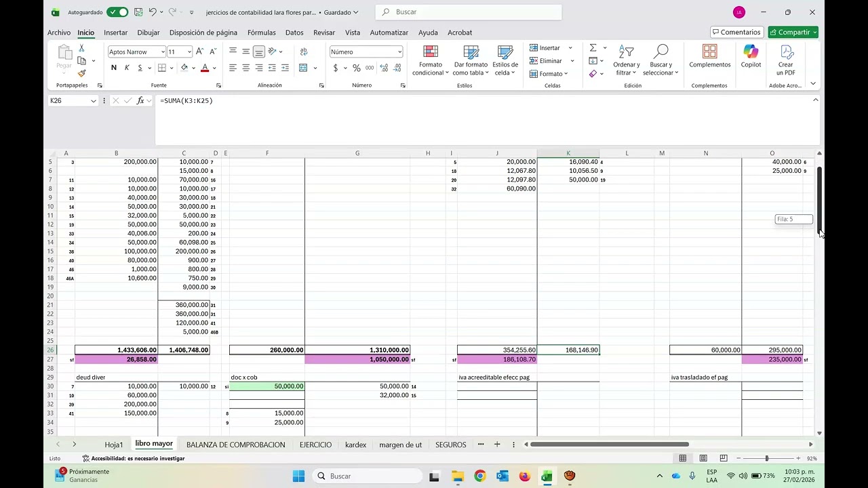Click the Save icon in title bar
This screenshot has width=868, height=488.
138,12
